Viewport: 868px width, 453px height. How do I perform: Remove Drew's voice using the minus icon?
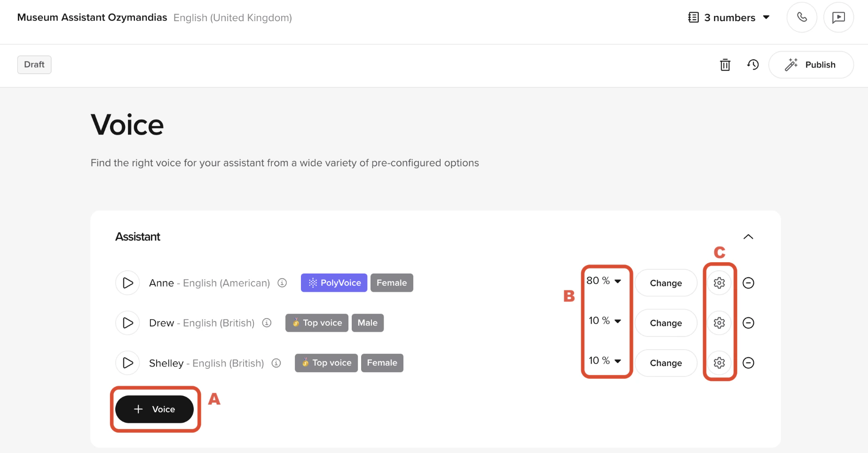tap(749, 323)
